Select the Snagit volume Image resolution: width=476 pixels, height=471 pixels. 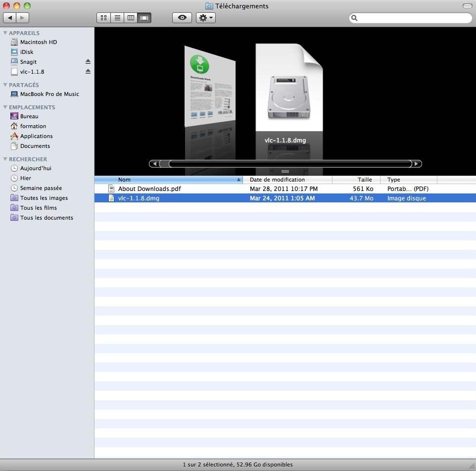pos(28,62)
